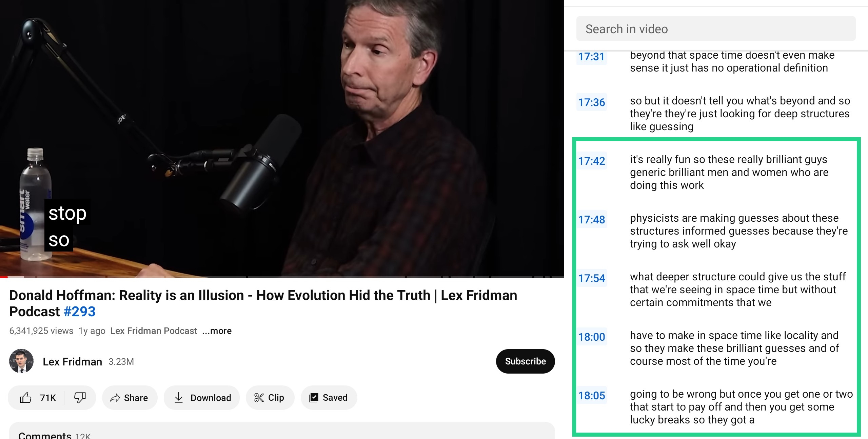Open the Lex Fridman channel name link

pos(72,362)
